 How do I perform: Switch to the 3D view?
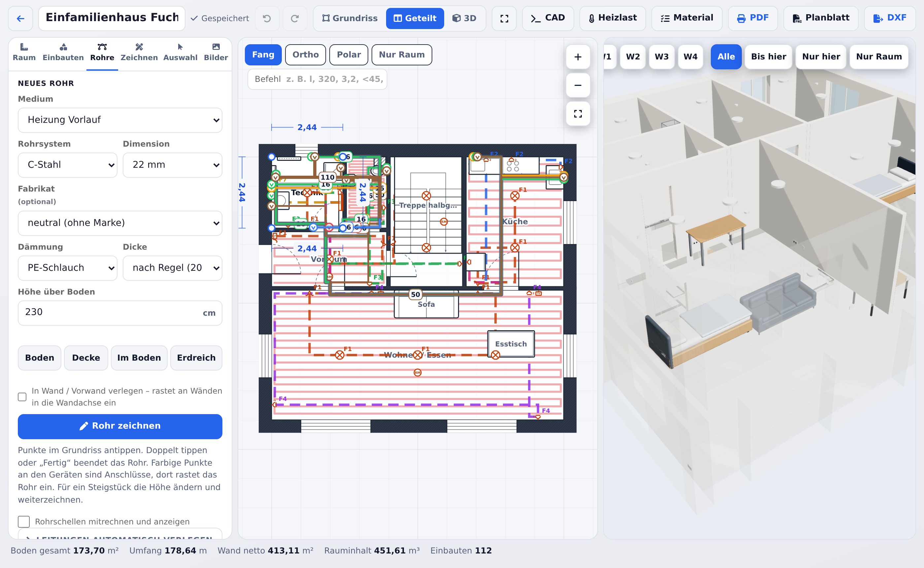pyautogui.click(x=464, y=18)
